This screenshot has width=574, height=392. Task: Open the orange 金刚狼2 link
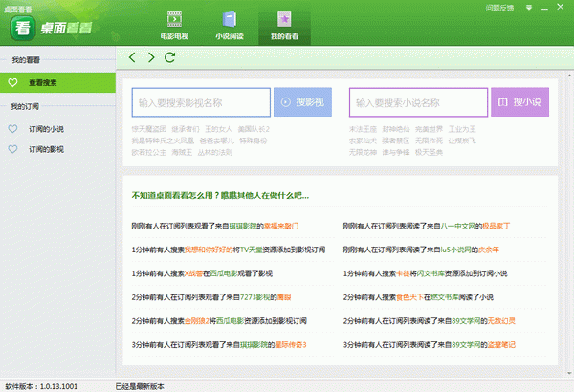click(x=197, y=321)
